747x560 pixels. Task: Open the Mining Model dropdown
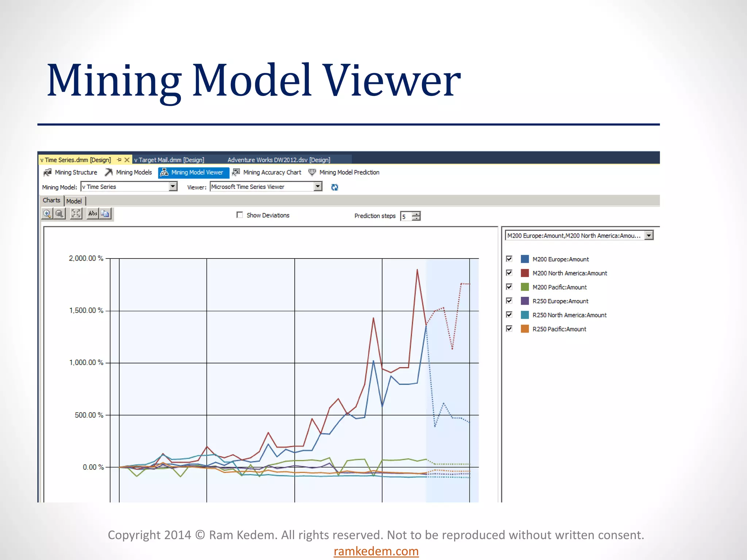[173, 187]
